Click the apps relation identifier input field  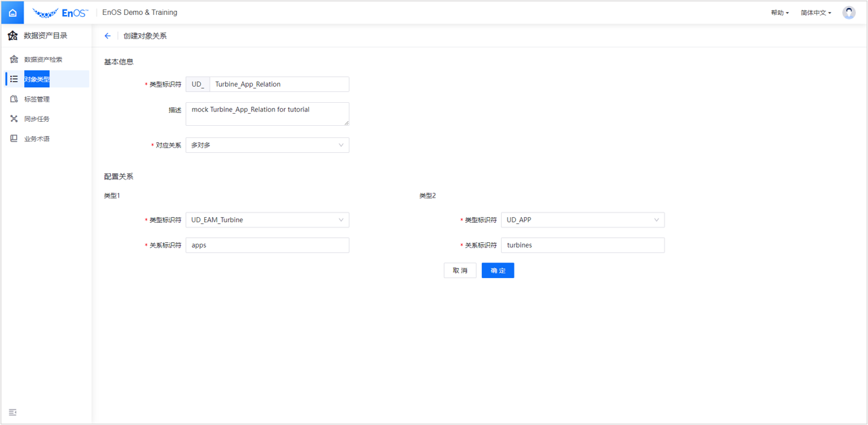tap(267, 244)
